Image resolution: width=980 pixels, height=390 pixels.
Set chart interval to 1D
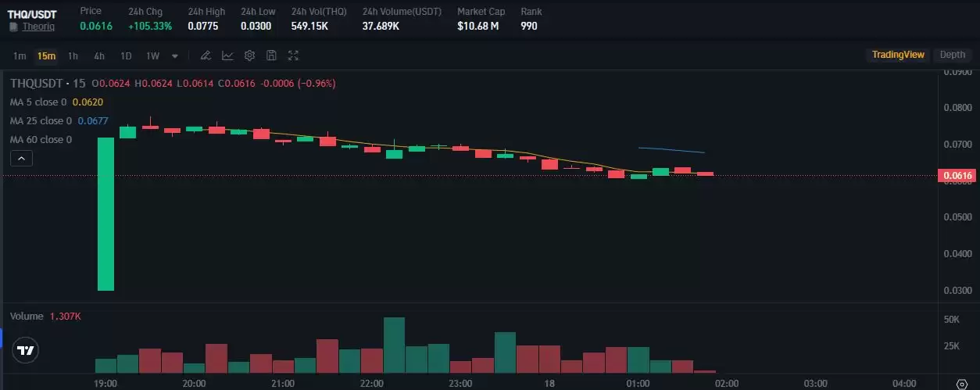tap(126, 55)
